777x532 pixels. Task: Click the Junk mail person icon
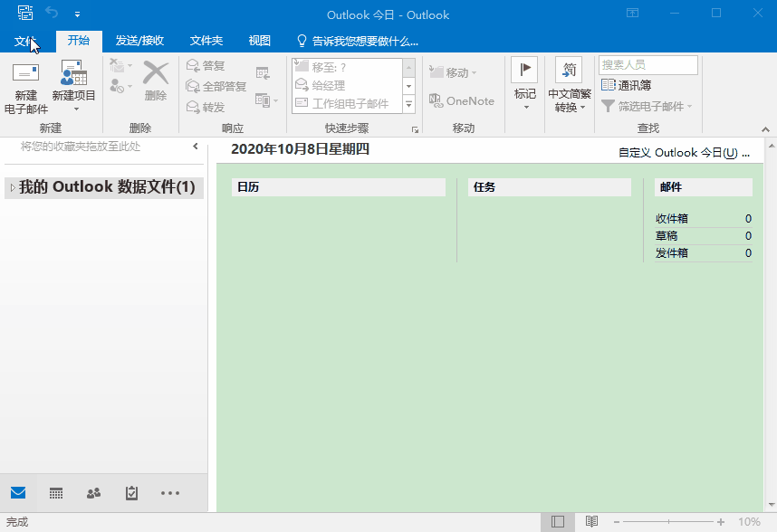click(x=118, y=86)
